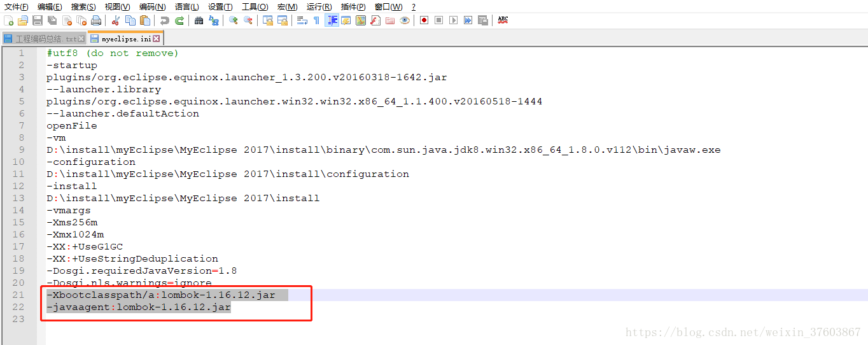Click the Close All documents toolbar icon
Viewport: 868px width, 345px height.
[x=81, y=20]
